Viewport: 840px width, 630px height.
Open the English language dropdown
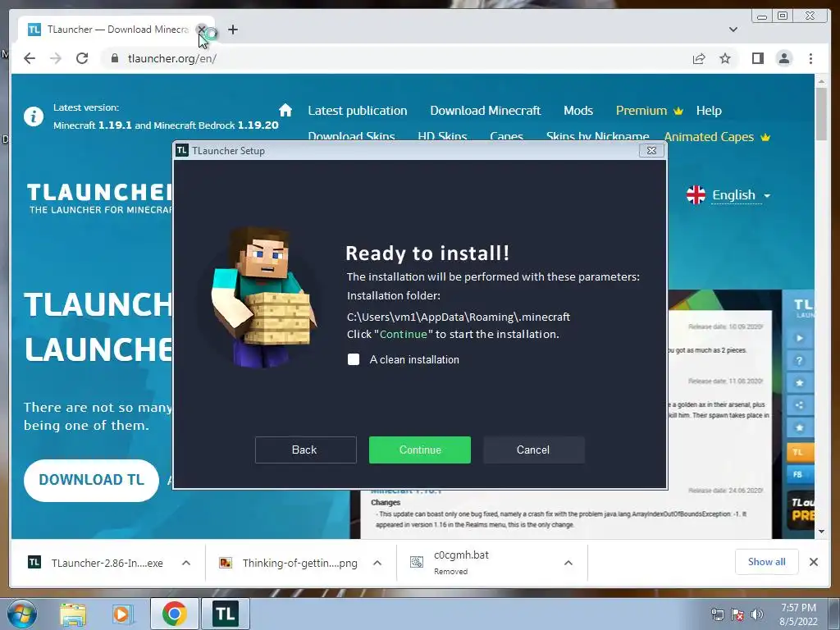[x=728, y=195]
